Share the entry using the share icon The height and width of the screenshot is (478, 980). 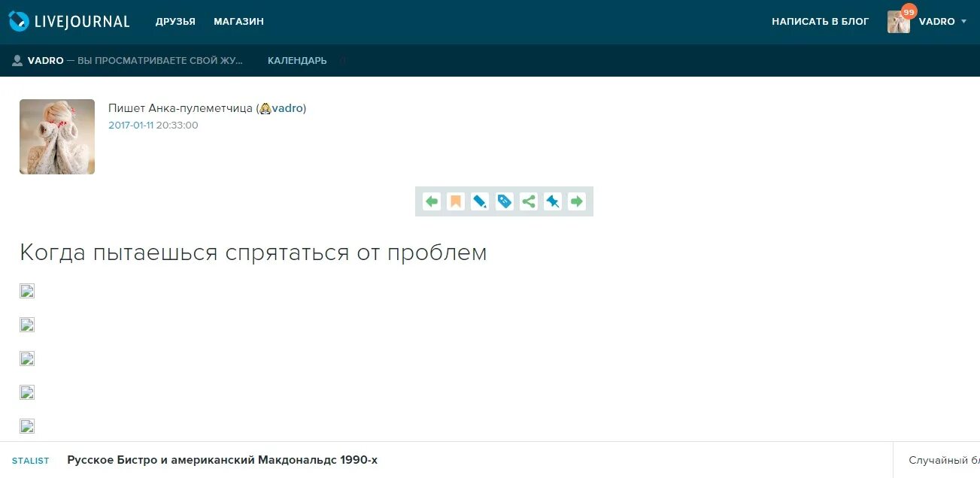point(528,201)
